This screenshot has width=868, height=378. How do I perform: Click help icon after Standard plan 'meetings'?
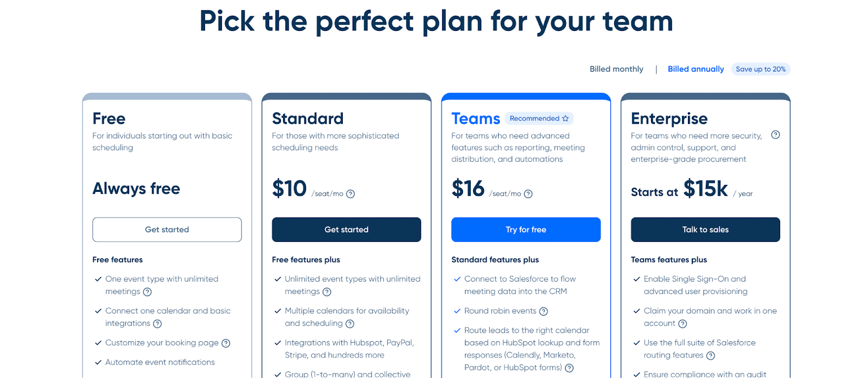click(327, 292)
